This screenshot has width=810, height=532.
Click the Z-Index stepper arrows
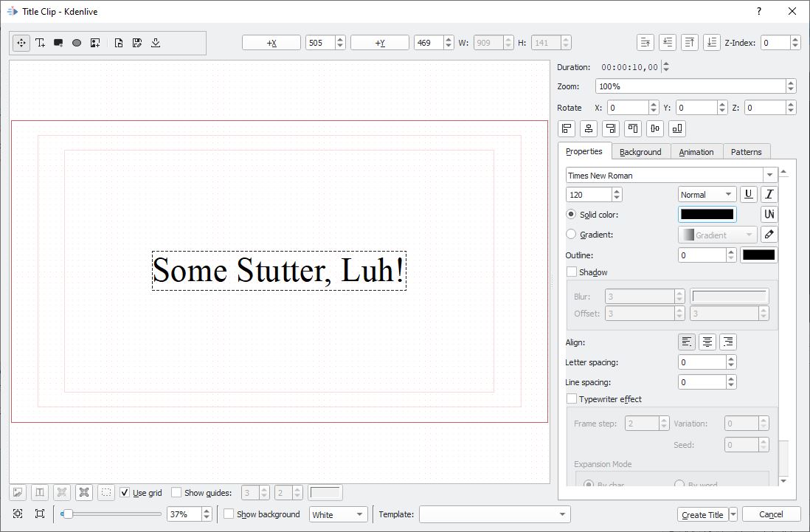pos(795,43)
